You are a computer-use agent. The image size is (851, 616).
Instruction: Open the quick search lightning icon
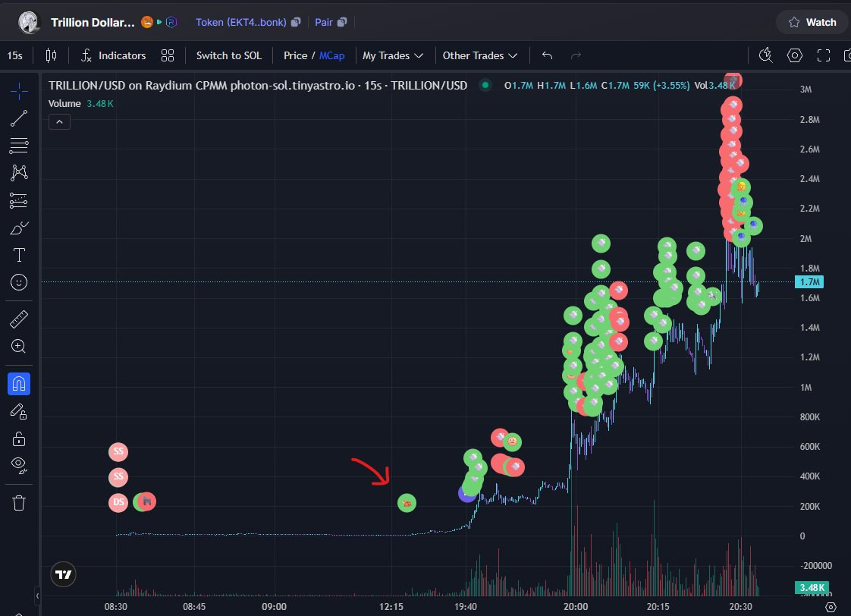coord(766,55)
